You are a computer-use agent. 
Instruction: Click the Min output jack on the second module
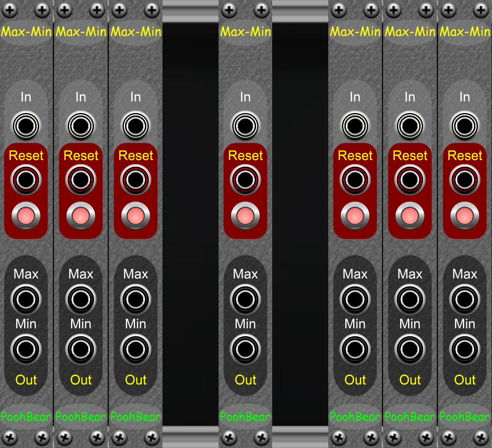[x=81, y=348]
